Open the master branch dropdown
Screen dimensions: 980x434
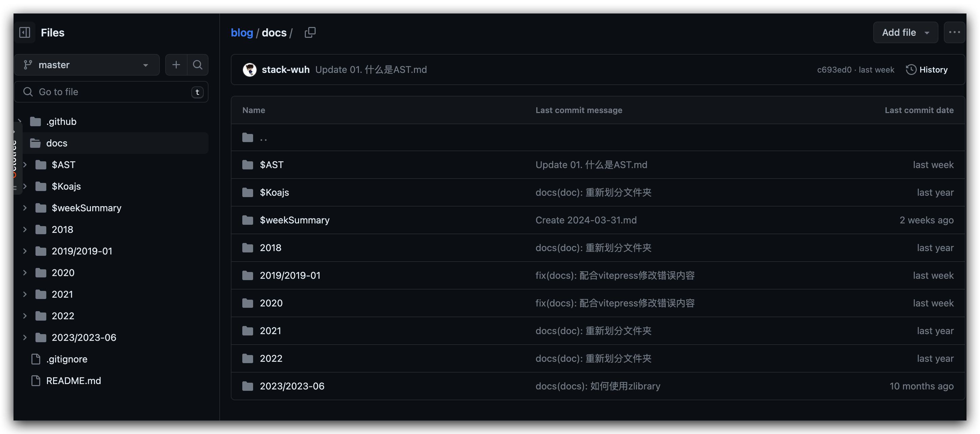click(x=87, y=65)
